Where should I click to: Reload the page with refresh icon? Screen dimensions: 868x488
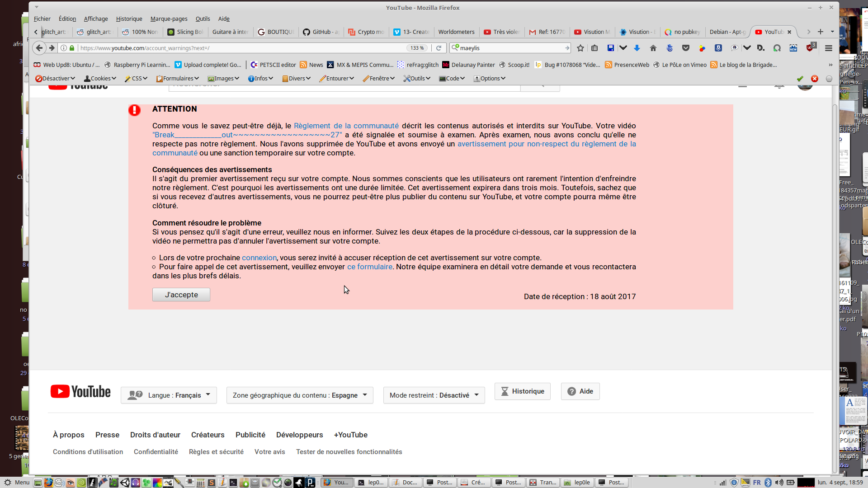coord(439,48)
